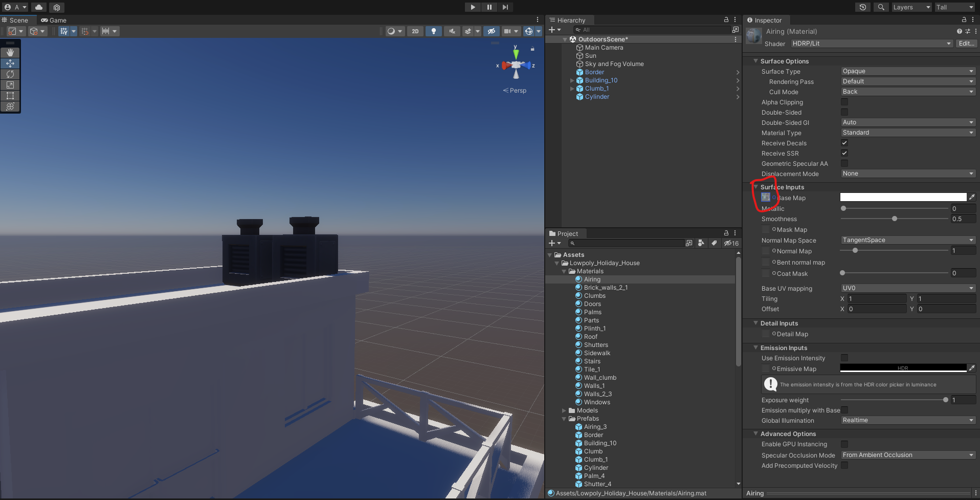The height and width of the screenshot is (500, 980).
Task: Enable Alpha Clipping checkbox
Action: pyautogui.click(x=844, y=102)
